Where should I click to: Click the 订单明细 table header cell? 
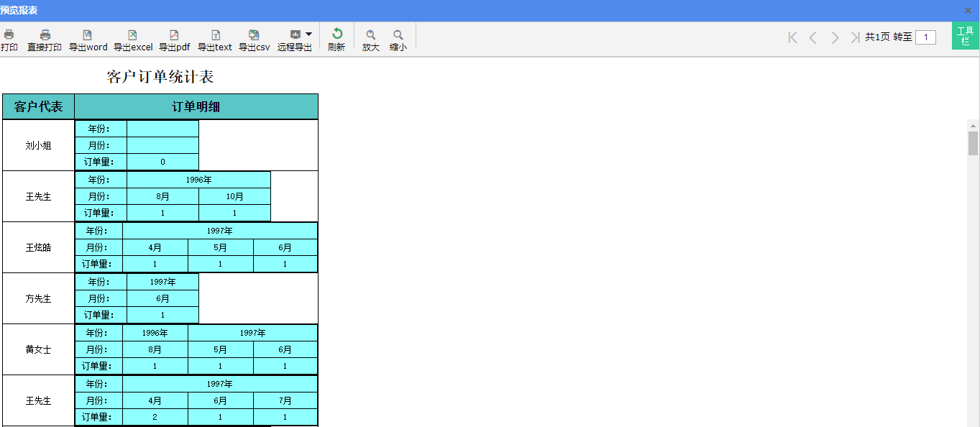tap(196, 107)
